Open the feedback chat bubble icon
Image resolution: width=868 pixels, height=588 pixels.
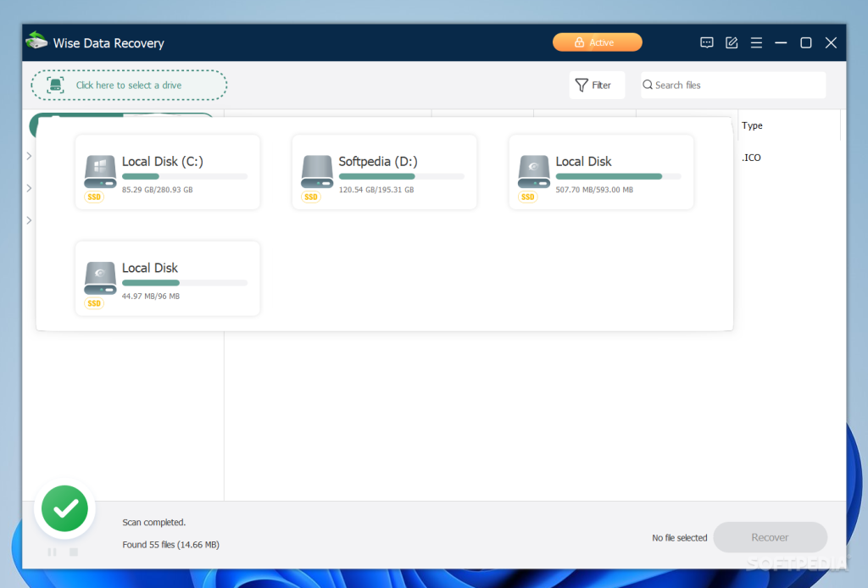click(706, 42)
